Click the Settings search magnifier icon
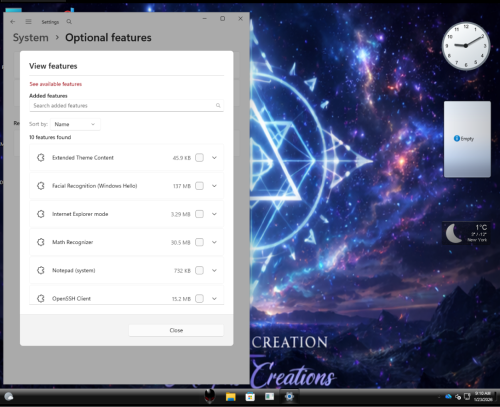The width and height of the screenshot is (500, 407). pyautogui.click(x=69, y=22)
